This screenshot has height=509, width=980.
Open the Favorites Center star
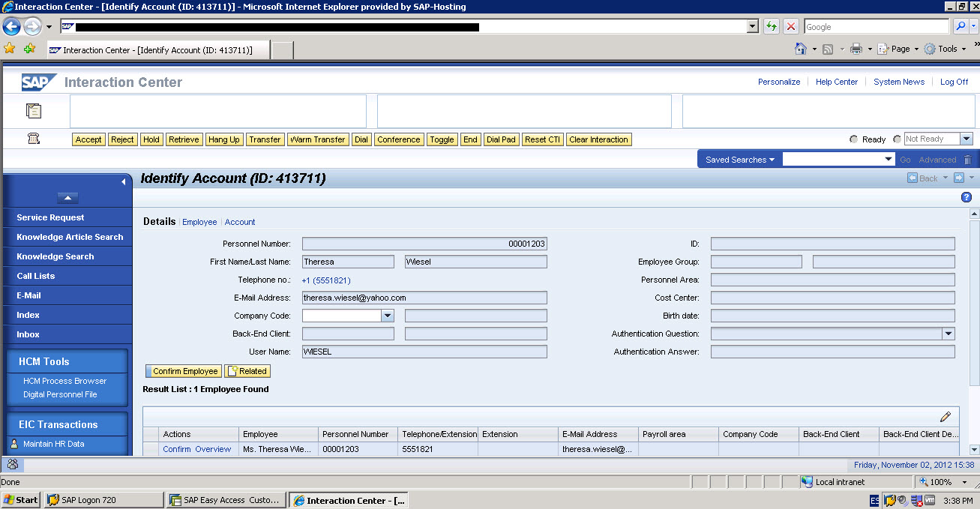tap(10, 49)
